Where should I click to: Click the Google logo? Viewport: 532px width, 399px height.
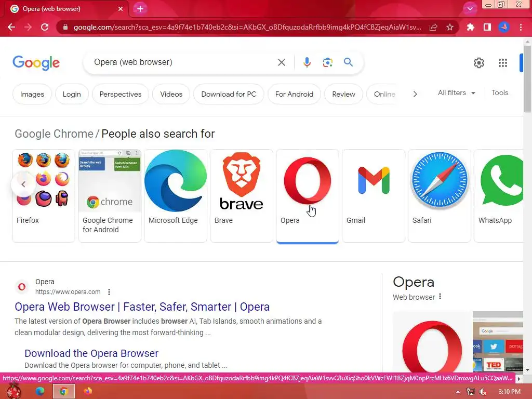tap(36, 63)
